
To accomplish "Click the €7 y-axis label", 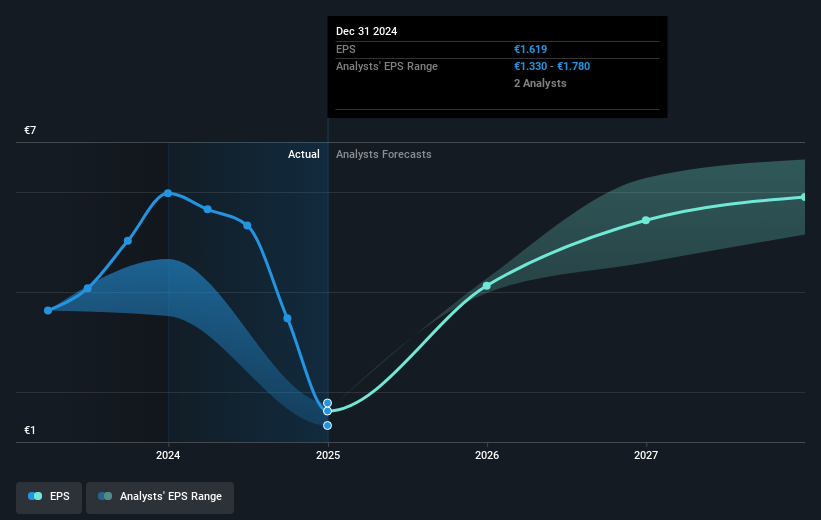I will coord(30,130).
